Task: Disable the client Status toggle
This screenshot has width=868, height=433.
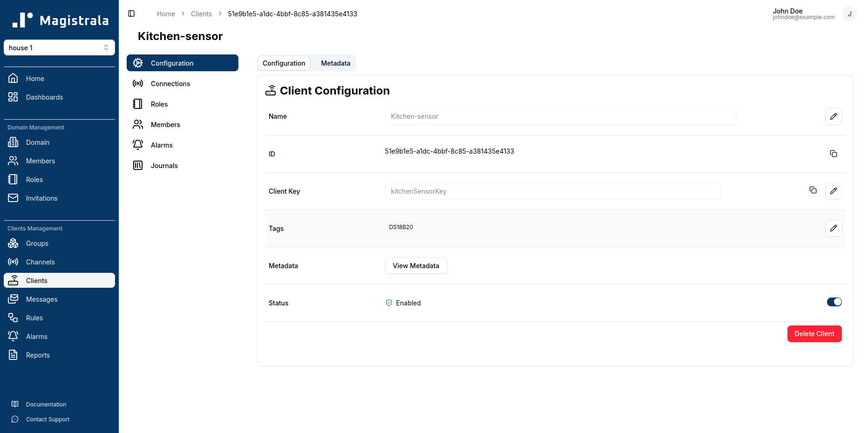Action: pyautogui.click(x=834, y=302)
